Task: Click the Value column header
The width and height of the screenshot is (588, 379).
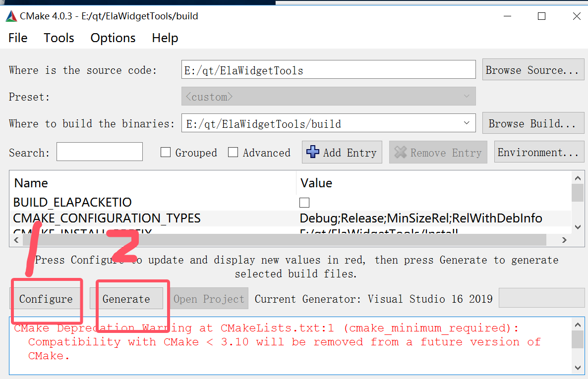Action: coord(316,183)
